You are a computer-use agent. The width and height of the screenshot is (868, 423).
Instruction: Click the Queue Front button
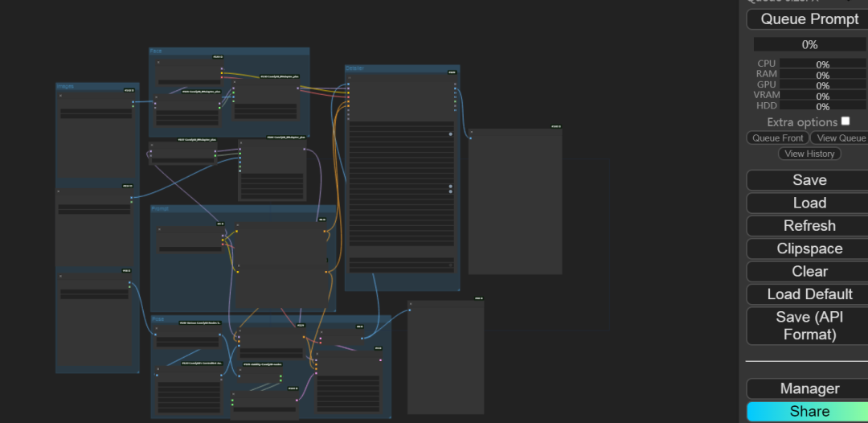(x=777, y=138)
